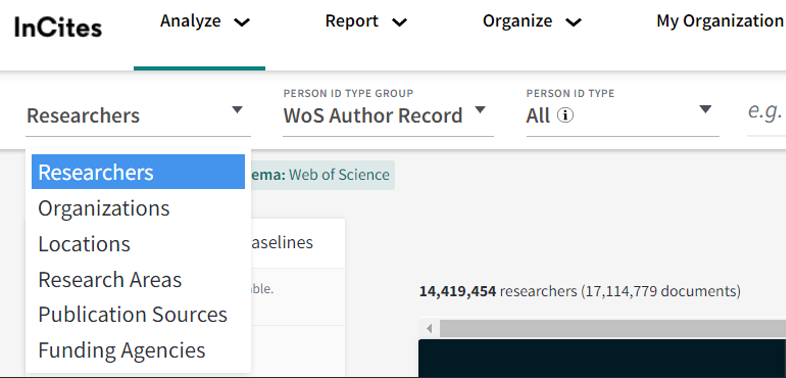
Task: Open the Organize menu
Action: [531, 22]
